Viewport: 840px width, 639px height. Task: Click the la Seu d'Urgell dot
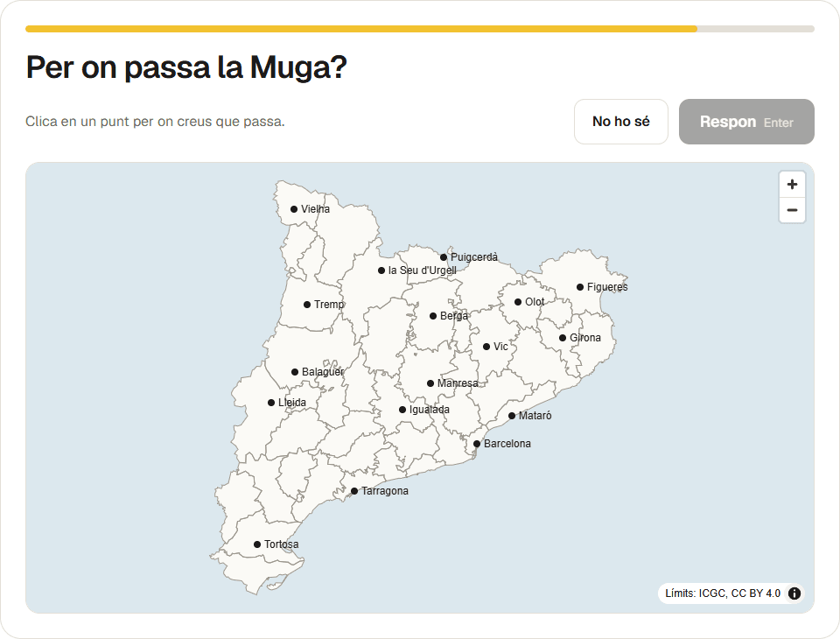(381, 270)
